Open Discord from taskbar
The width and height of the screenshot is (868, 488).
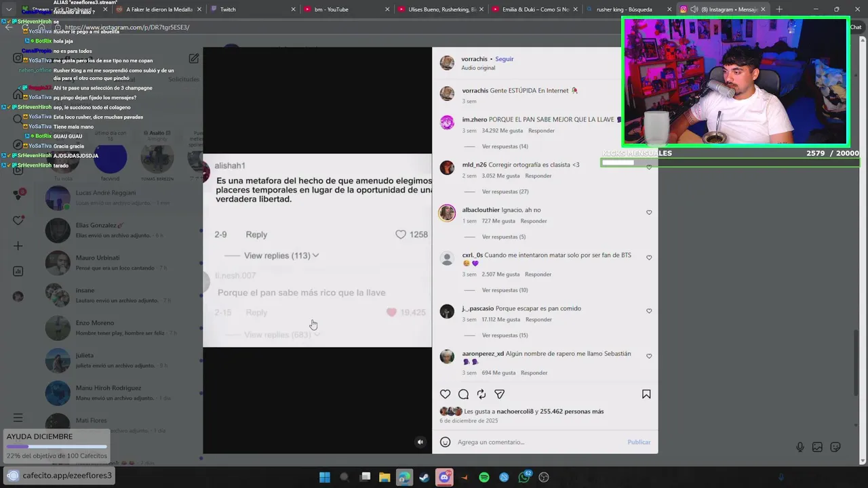pos(444,477)
